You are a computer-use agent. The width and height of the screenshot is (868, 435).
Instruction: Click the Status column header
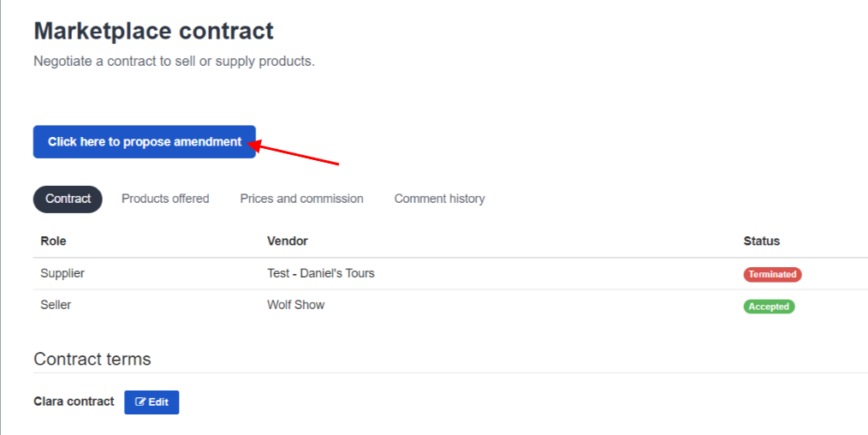tap(761, 241)
